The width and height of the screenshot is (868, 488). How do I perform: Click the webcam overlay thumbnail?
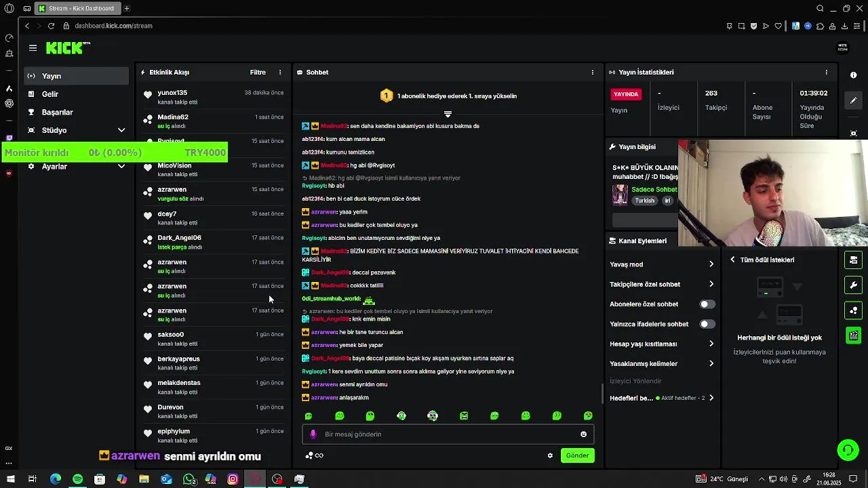pyautogui.click(x=773, y=193)
